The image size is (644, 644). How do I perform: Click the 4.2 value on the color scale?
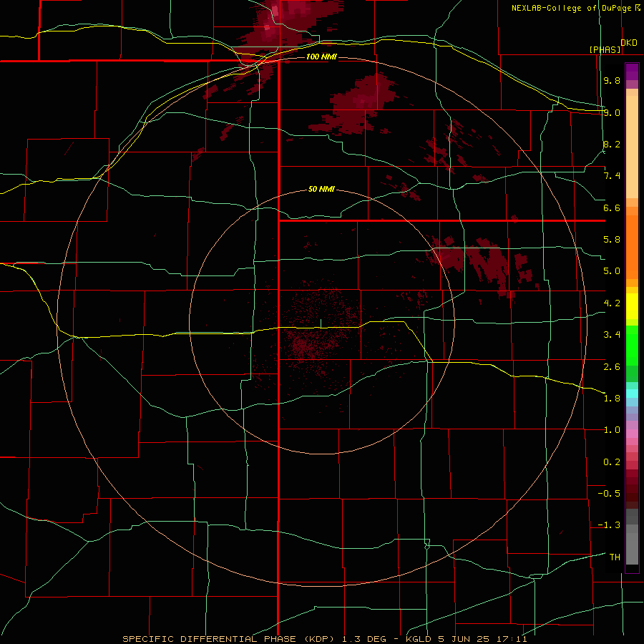pyautogui.click(x=612, y=303)
